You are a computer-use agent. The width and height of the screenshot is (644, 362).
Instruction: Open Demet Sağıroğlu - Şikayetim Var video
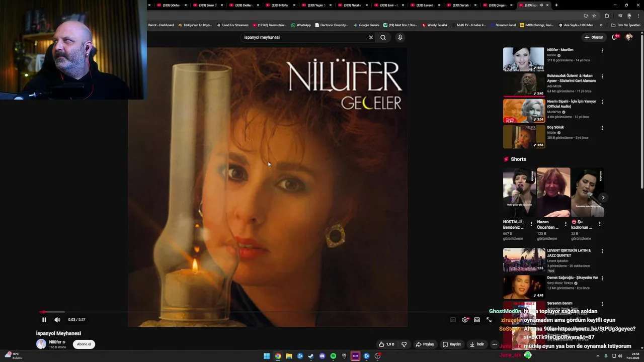524,287
